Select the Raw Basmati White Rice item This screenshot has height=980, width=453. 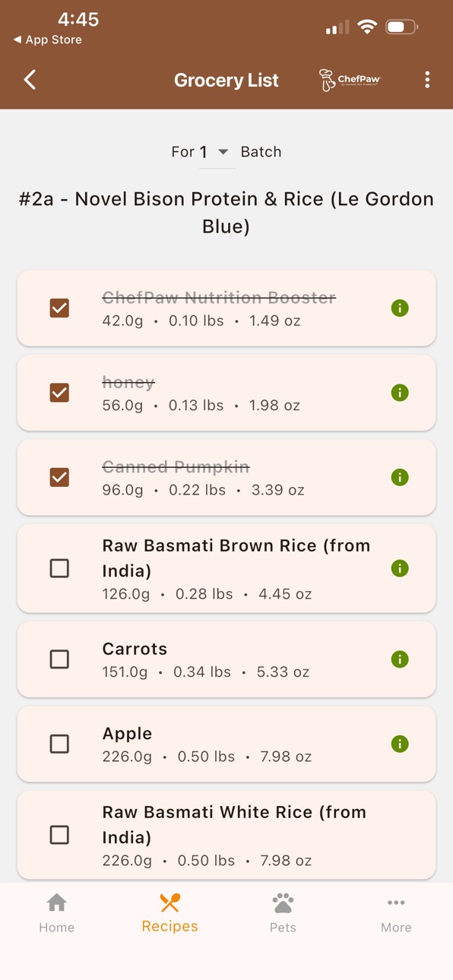(226, 835)
